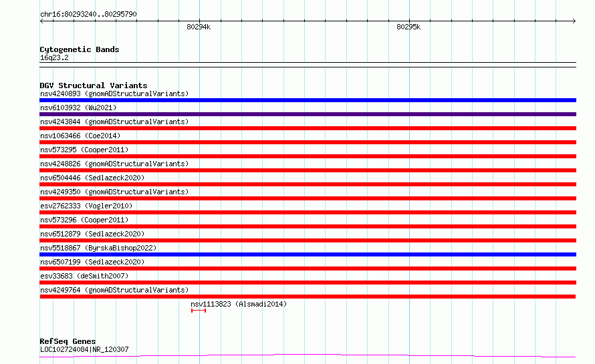Select the small red nsv1113823 variant marker
This screenshot has height=364, width=595.
[199, 311]
